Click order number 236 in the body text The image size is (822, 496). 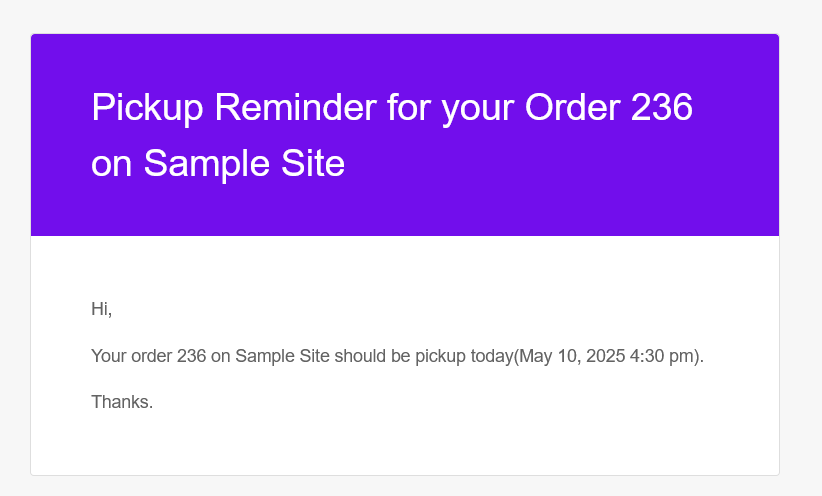coord(191,356)
